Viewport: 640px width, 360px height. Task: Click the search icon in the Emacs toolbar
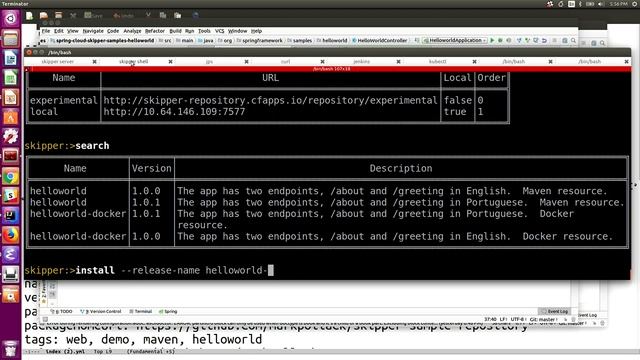(x=196, y=16)
